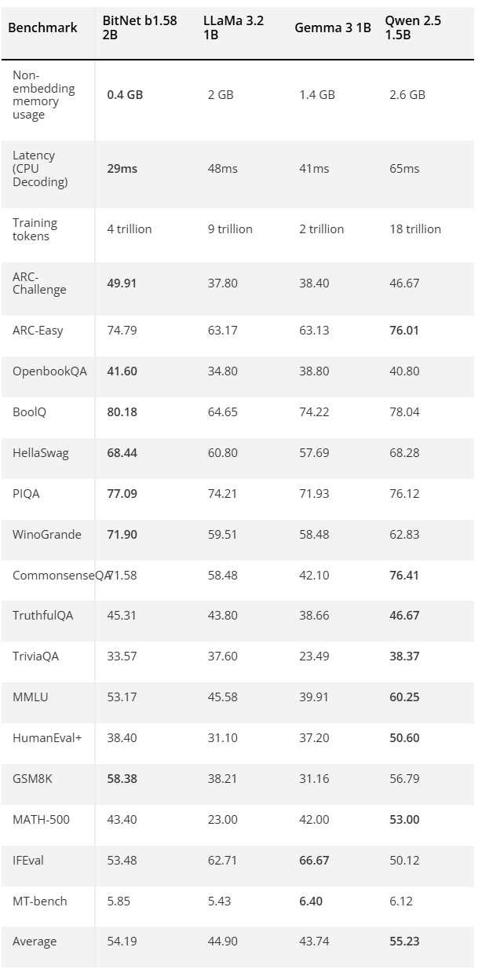
Task: Select the Latency (CPU Decoding) row label
Action: [x=40, y=169]
